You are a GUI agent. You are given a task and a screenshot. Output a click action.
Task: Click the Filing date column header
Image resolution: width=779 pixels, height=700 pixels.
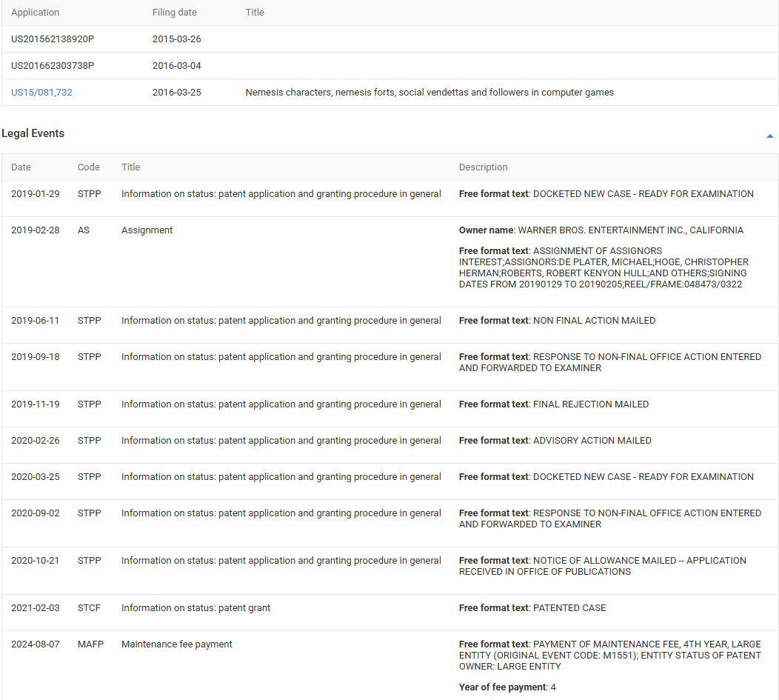(174, 13)
